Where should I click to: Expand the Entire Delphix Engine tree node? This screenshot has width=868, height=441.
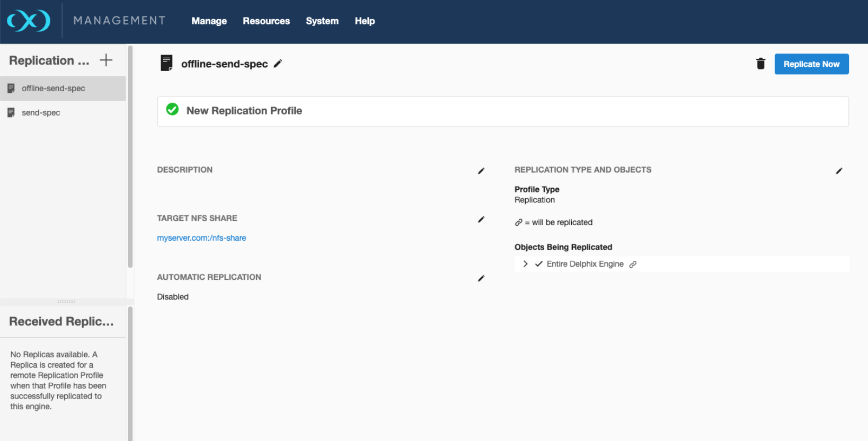point(525,264)
